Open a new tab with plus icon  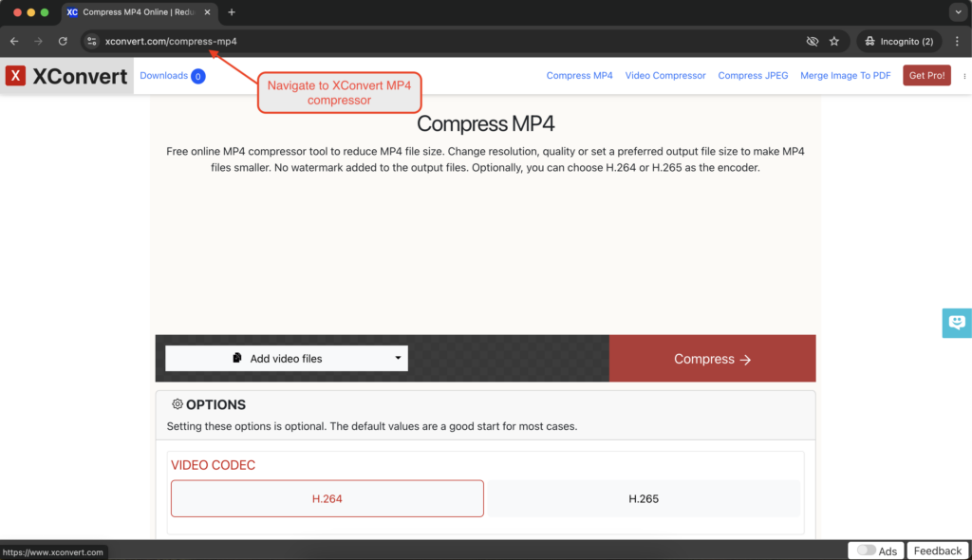(x=232, y=11)
